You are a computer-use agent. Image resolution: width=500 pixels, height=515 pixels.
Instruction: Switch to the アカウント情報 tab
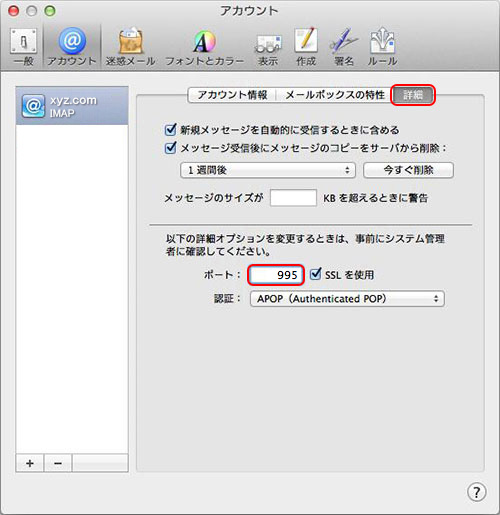tap(232, 95)
